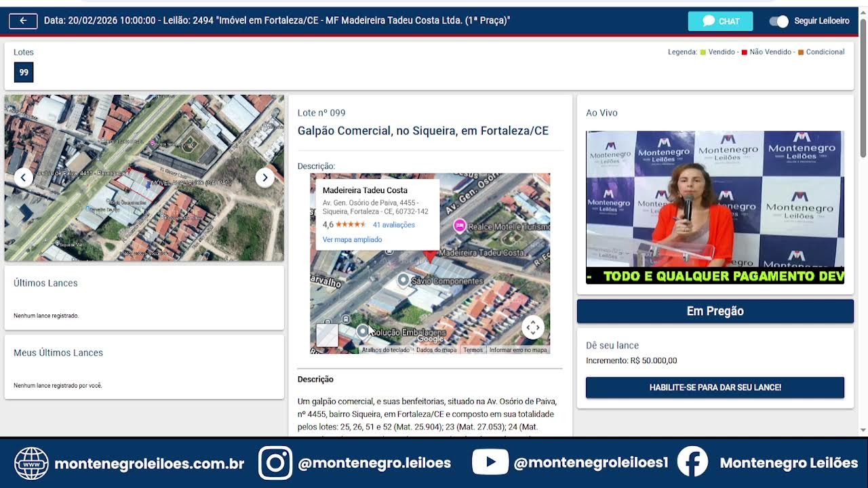Open the aerial property photo
This screenshot has height=488, width=868.
click(x=144, y=178)
